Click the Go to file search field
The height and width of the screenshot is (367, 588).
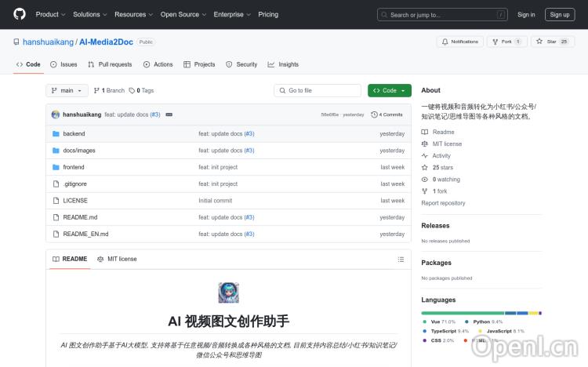pyautogui.click(x=318, y=90)
